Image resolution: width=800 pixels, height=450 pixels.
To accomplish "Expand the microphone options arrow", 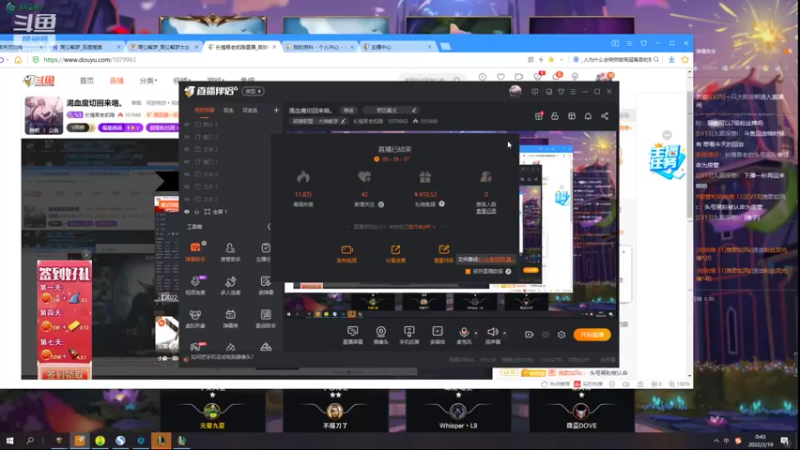I will tap(476, 333).
